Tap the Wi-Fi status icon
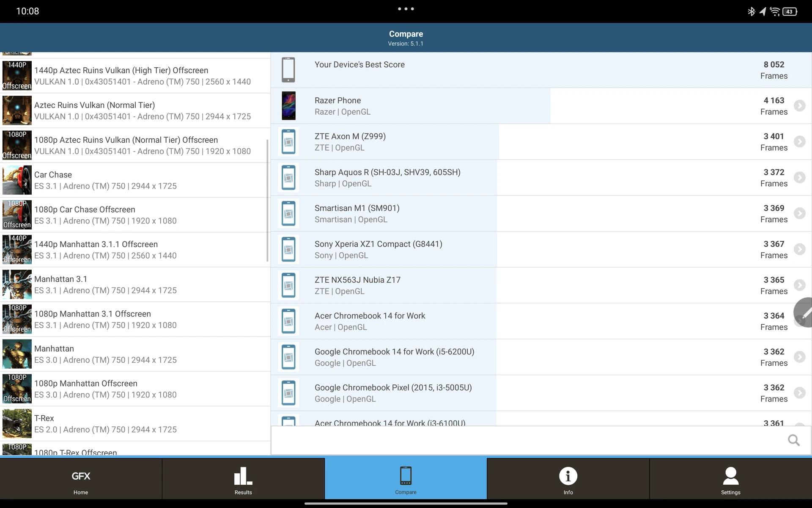 [x=775, y=11]
